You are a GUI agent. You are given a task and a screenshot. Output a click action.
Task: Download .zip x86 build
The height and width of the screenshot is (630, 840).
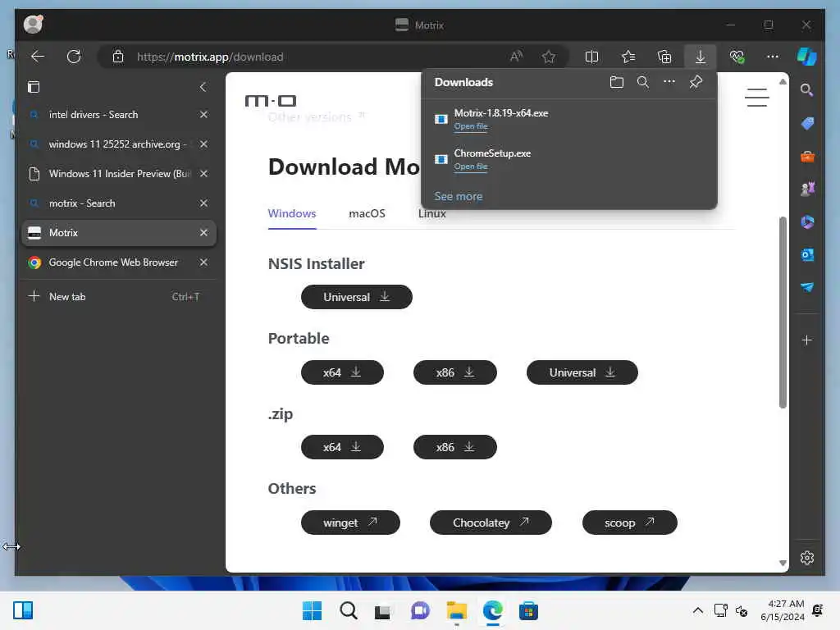pyautogui.click(x=454, y=447)
